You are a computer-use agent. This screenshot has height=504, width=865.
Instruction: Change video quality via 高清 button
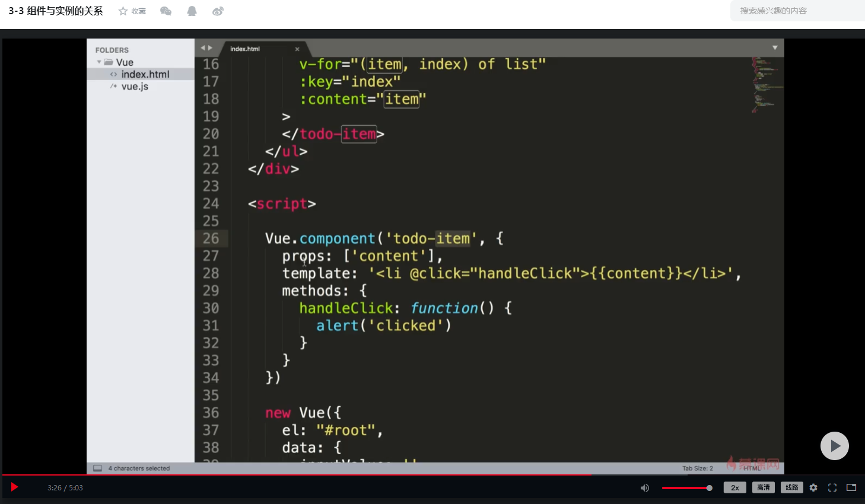coord(764,487)
